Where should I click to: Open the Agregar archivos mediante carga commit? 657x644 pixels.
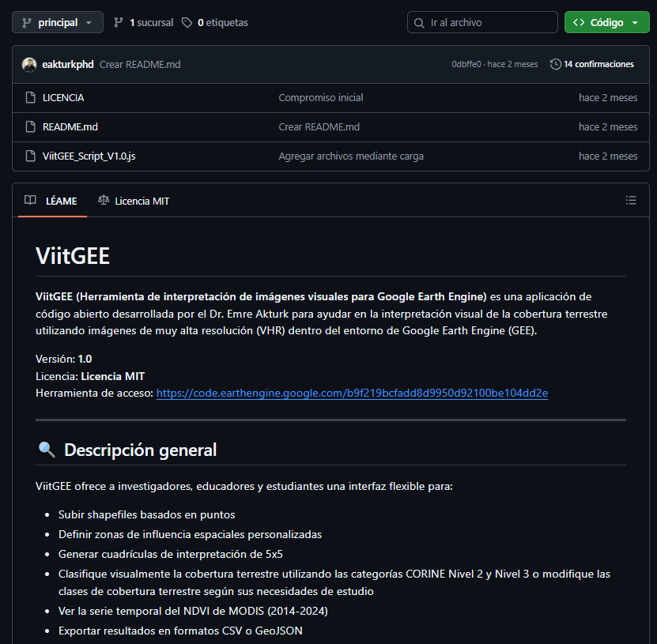coord(351,156)
